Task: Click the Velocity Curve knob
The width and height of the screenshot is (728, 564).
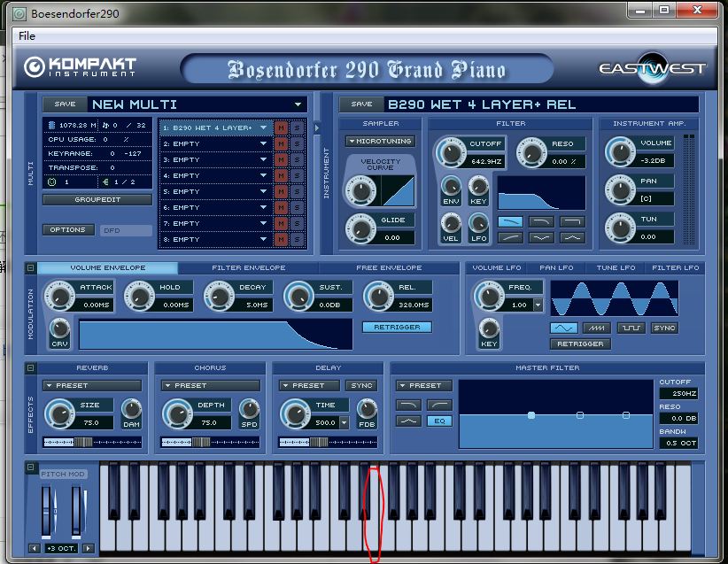Action: point(360,190)
